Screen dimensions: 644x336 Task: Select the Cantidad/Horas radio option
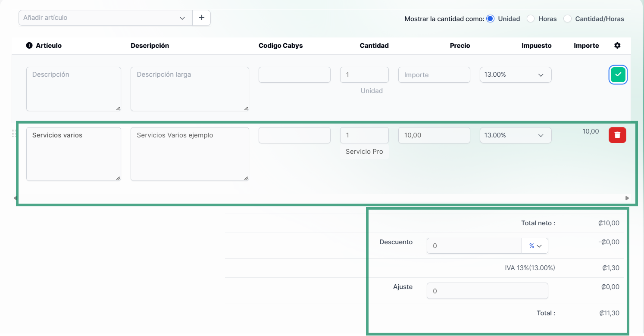coord(568,19)
